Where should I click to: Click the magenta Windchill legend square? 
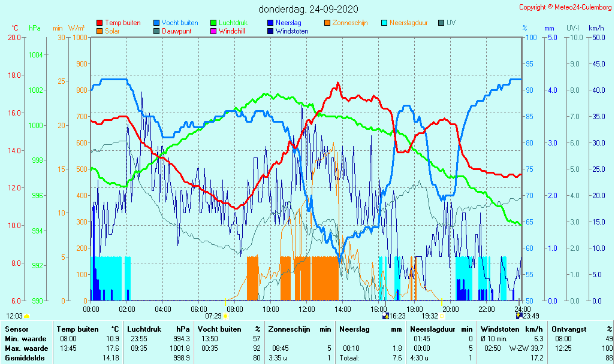pos(213,31)
